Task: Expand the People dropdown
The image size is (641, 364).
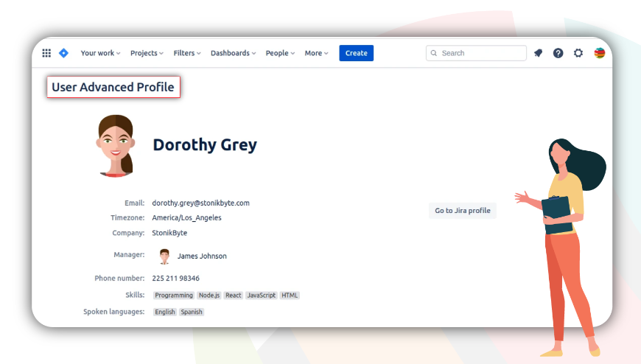Action: [280, 53]
